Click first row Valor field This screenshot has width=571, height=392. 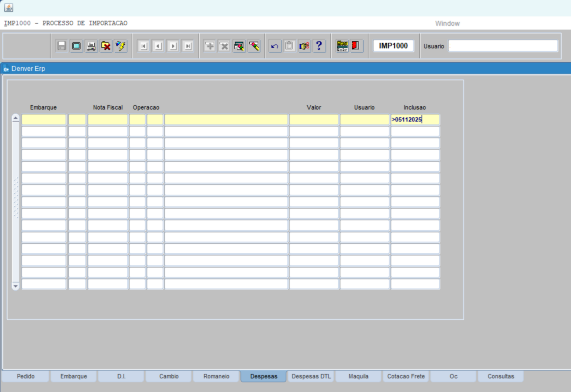pos(314,120)
